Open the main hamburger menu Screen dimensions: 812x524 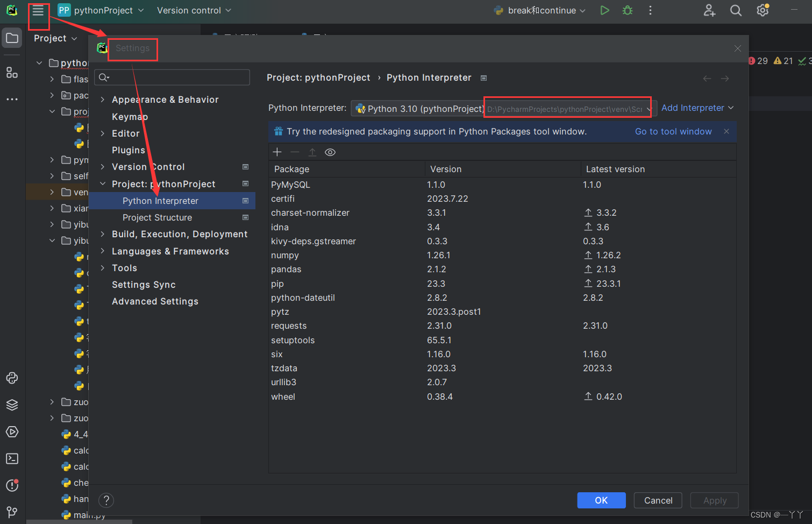pos(38,11)
